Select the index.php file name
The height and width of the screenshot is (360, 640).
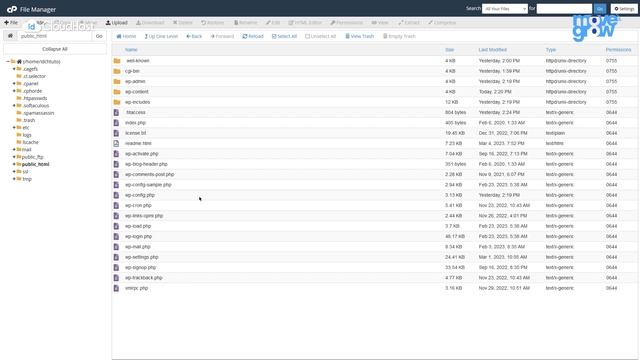[135, 123]
